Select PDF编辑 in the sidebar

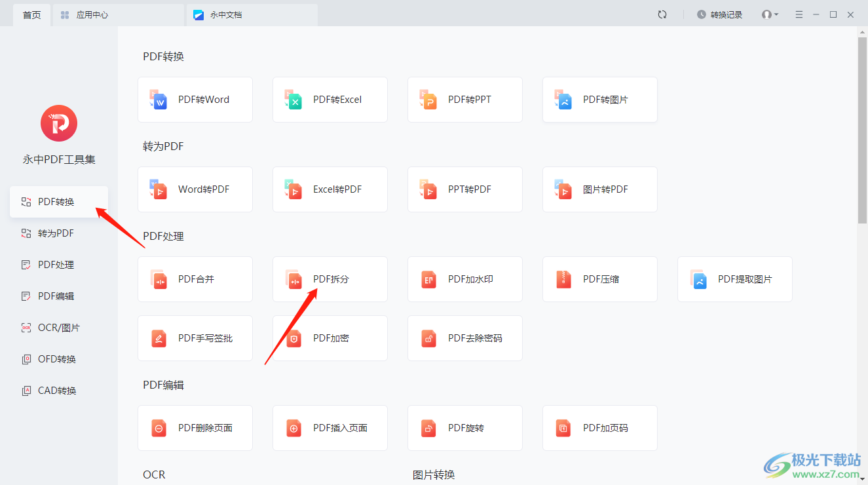[x=59, y=296]
